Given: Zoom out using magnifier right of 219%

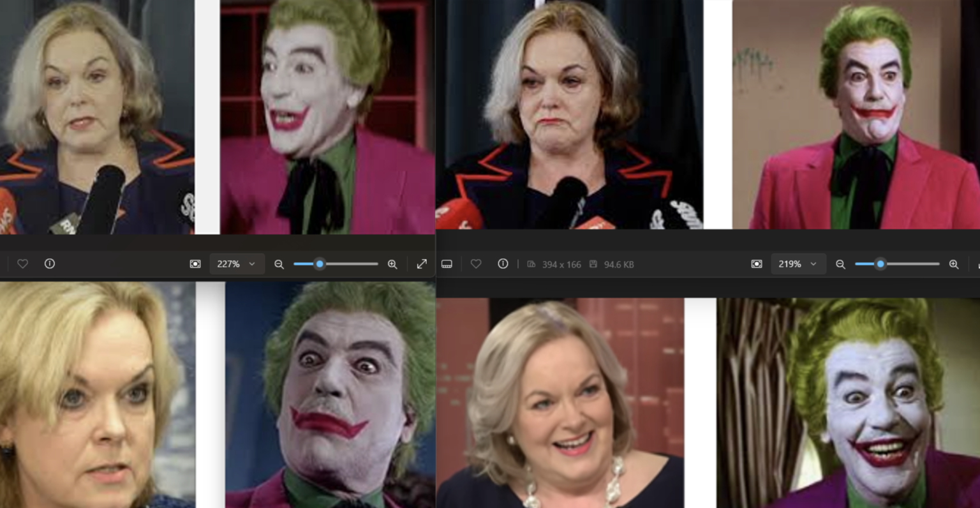Looking at the screenshot, I should click(x=840, y=264).
